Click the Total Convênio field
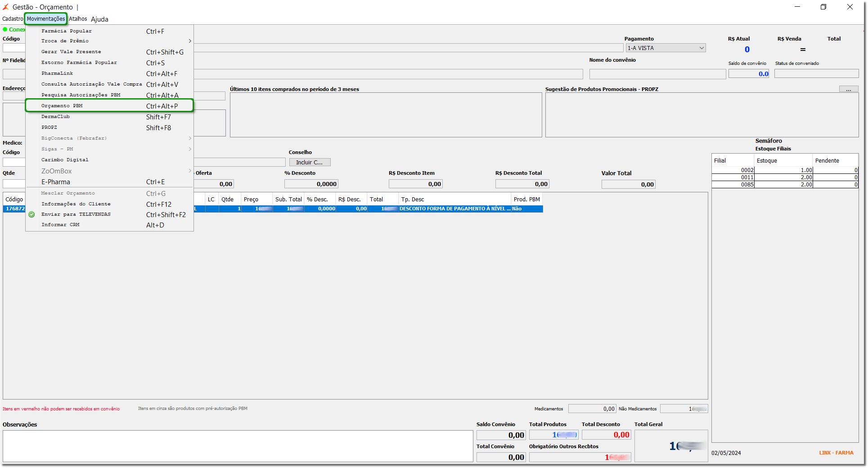Screen dimensions: 868x468 coord(501,457)
